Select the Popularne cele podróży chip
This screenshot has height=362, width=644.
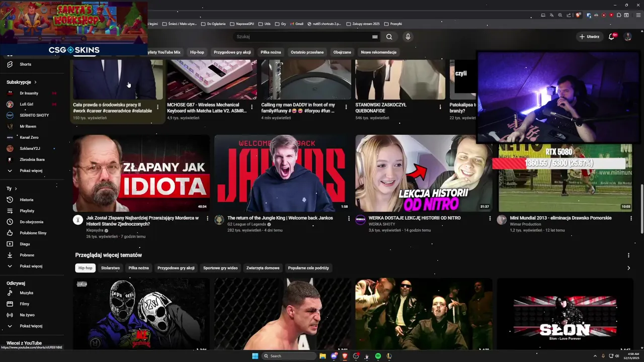[x=308, y=268]
